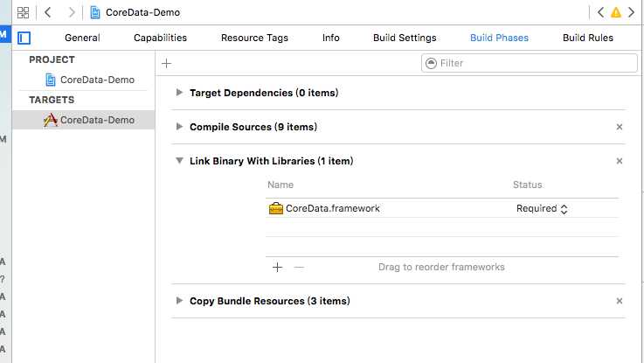
Task: Jump to next issue arrow
Action: (631, 12)
